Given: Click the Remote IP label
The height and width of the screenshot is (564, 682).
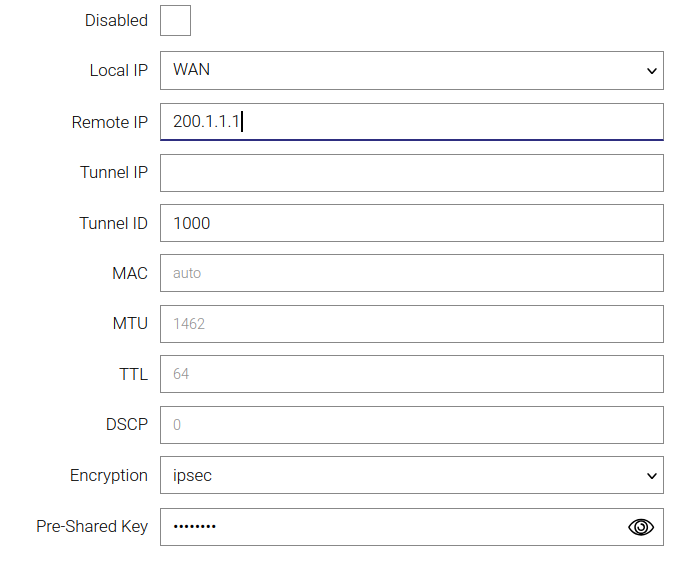Looking at the screenshot, I should point(109,122).
